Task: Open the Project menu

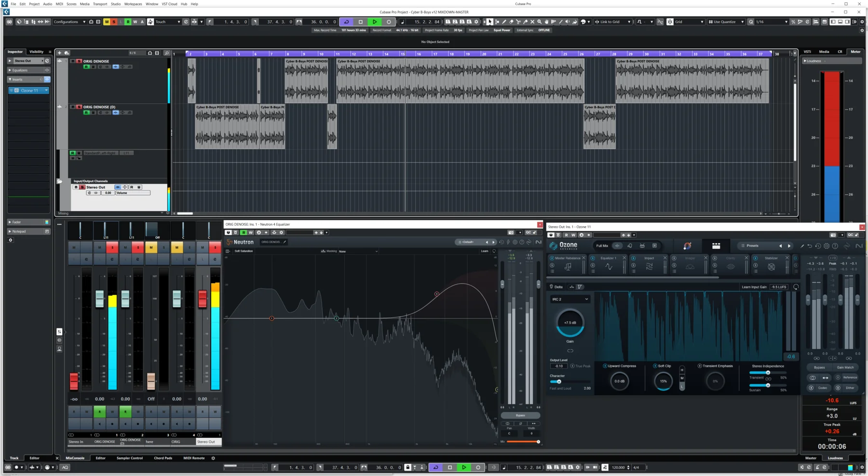Action: 34,4
